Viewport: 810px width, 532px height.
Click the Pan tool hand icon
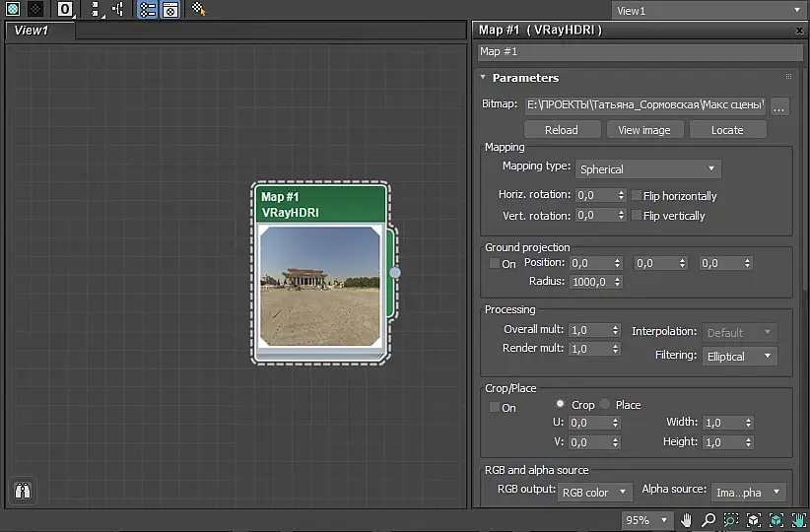687,520
